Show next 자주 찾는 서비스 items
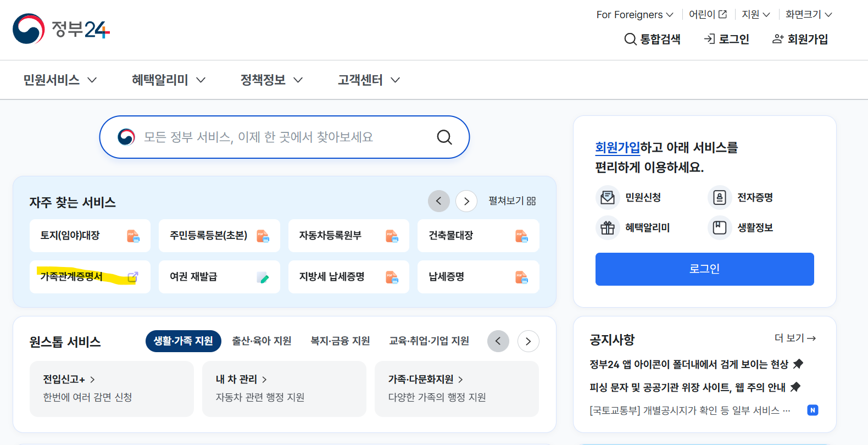The image size is (868, 445). 466,201
